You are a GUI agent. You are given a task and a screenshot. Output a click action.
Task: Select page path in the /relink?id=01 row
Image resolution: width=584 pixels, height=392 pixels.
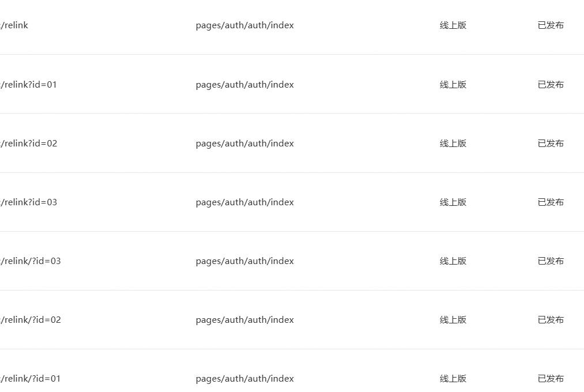[244, 85]
